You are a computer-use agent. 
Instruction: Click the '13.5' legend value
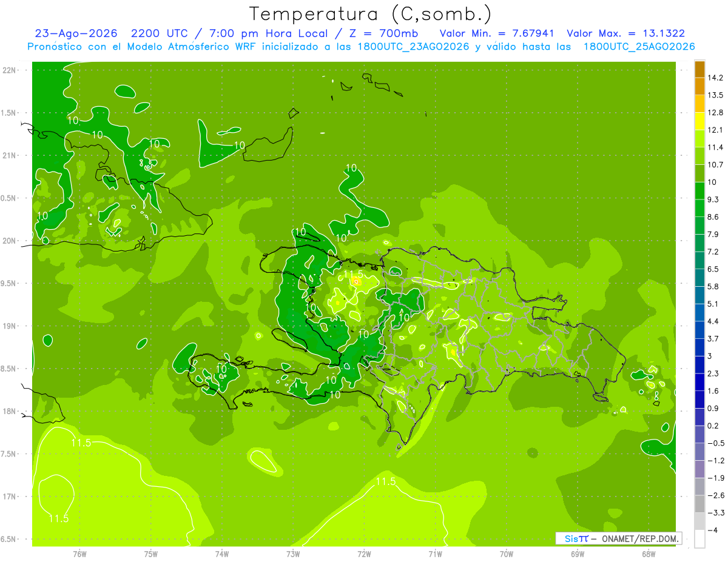coord(716,95)
